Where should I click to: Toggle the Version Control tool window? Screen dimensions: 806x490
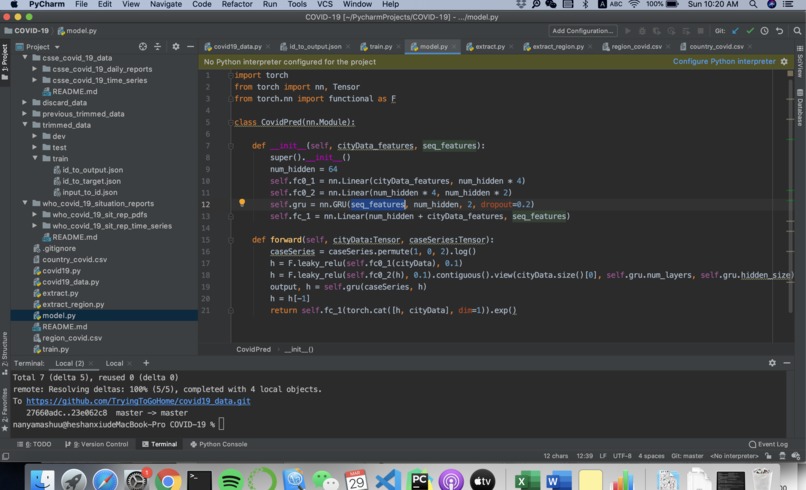[x=97, y=444]
